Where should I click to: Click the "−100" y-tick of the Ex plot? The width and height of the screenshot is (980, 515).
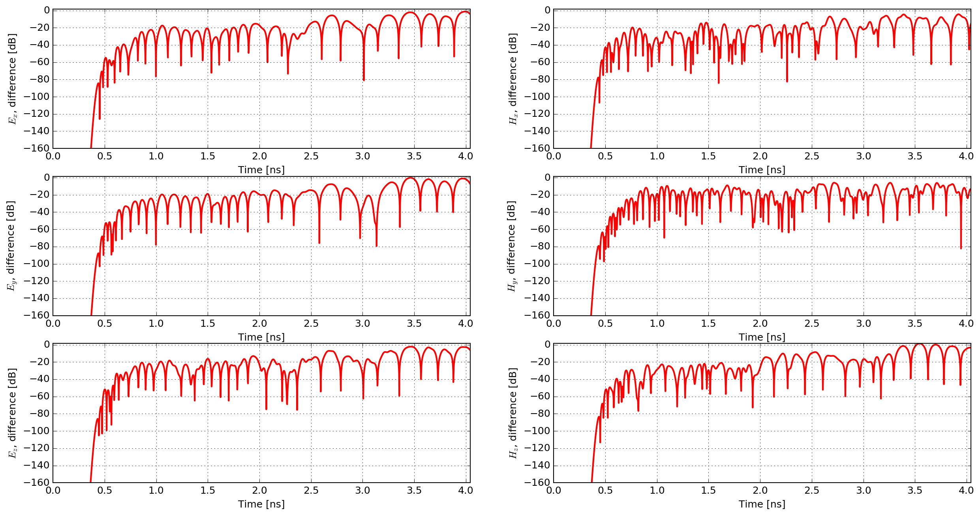pyautogui.click(x=37, y=97)
